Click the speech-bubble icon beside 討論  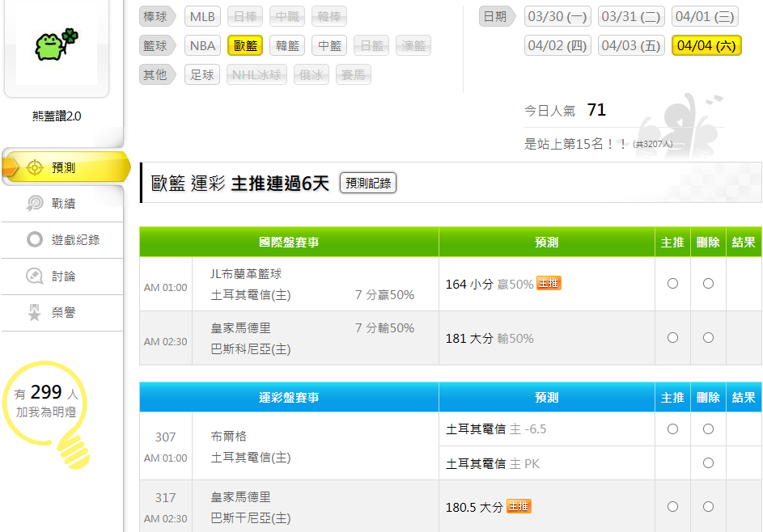(35, 276)
